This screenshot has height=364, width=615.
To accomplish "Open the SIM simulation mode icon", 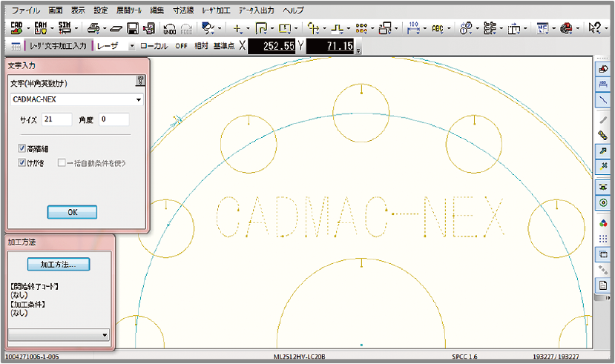I will pyautogui.click(x=65, y=28).
